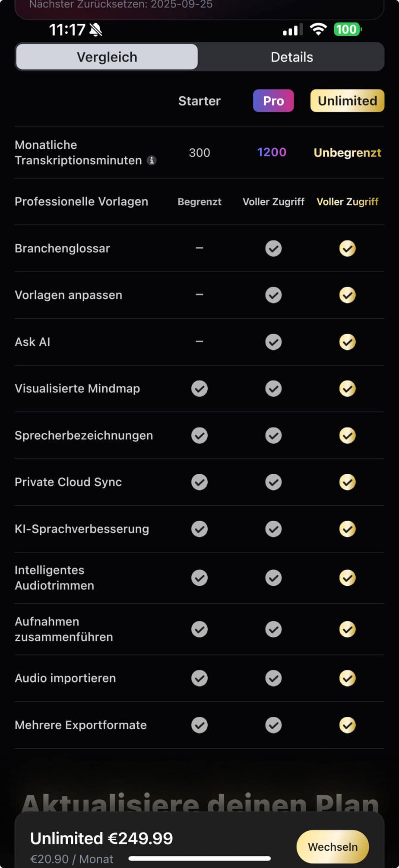399x868 pixels.
Task: Tap the Unlimited checkmark for Mehrere Exportformate
Action: pyautogui.click(x=347, y=725)
